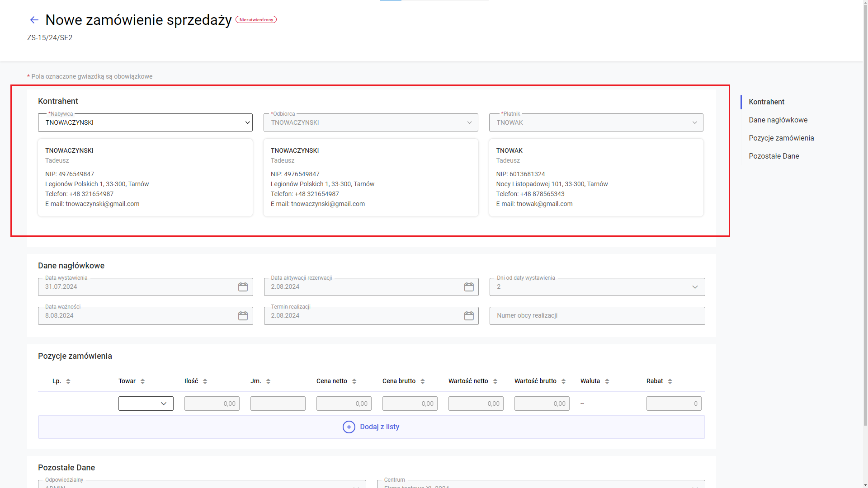Sort table by Wartość brutto column
This screenshot has width=868, height=488.
pos(563,381)
